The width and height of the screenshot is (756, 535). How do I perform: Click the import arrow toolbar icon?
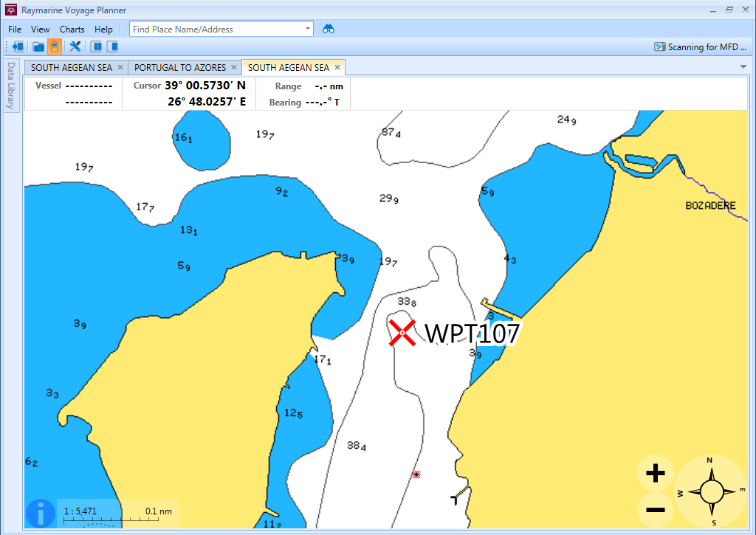[18, 46]
